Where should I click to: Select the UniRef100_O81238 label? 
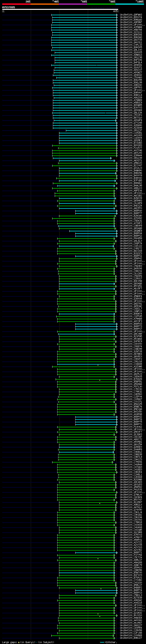click(x=131, y=57)
